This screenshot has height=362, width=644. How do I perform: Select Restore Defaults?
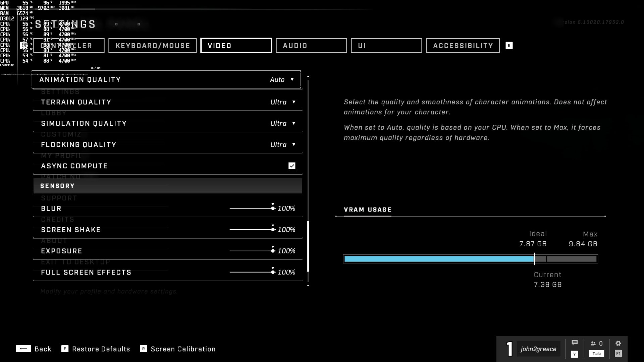pyautogui.click(x=101, y=349)
